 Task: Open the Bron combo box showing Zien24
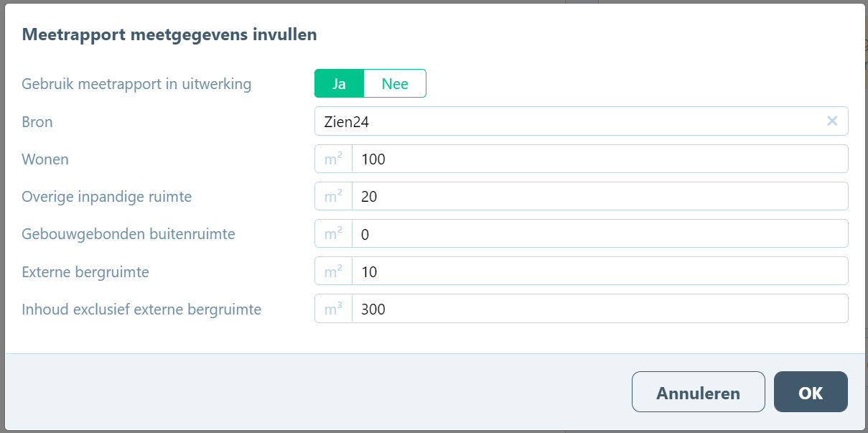coord(581,121)
